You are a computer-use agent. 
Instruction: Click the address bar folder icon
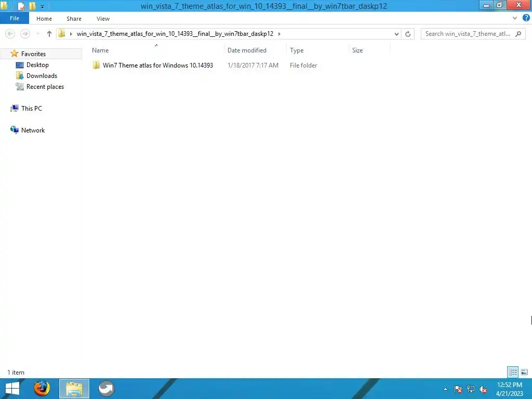click(62, 34)
